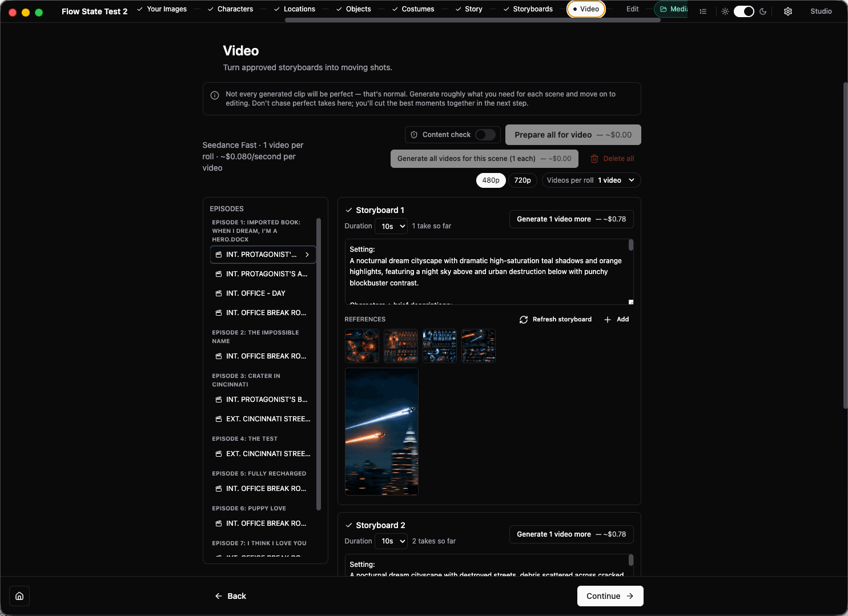Click the Back arrow icon
The image size is (848, 616).
219,596
